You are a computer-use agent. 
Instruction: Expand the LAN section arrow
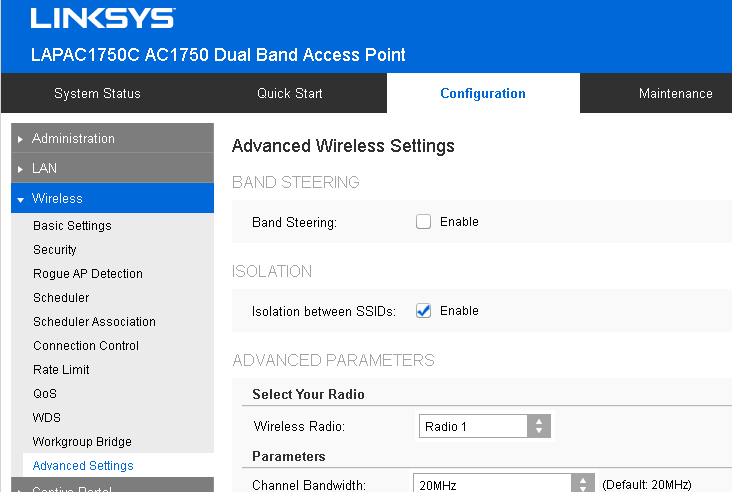[20, 169]
